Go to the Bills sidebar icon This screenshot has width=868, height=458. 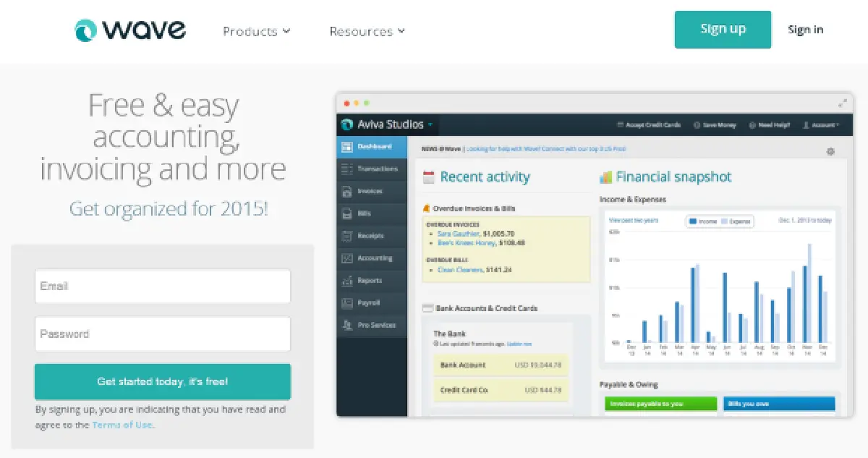(347, 213)
